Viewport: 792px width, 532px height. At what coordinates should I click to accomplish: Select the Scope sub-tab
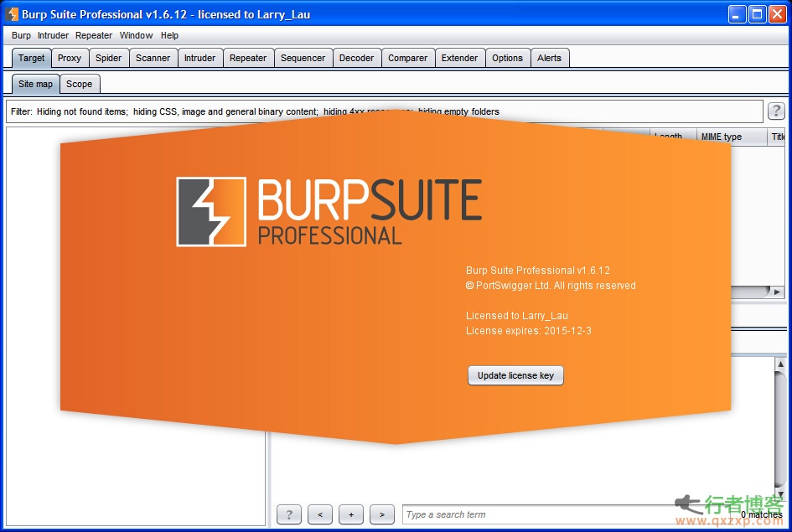click(x=80, y=84)
